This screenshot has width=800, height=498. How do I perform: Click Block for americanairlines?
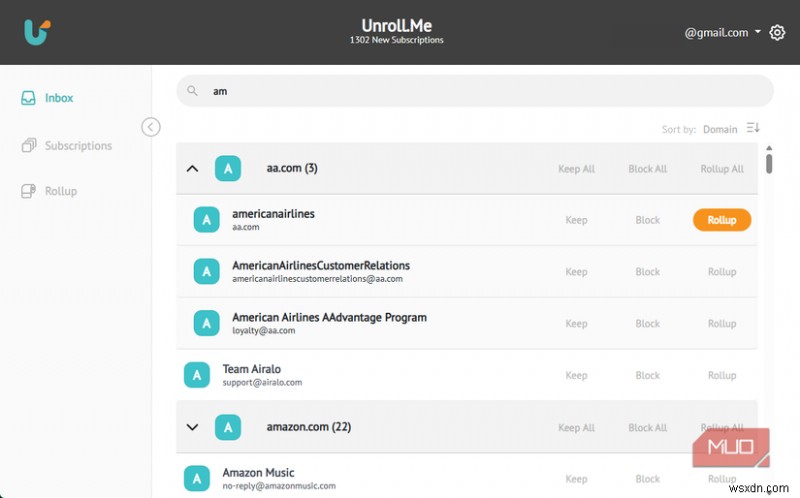pyautogui.click(x=647, y=220)
